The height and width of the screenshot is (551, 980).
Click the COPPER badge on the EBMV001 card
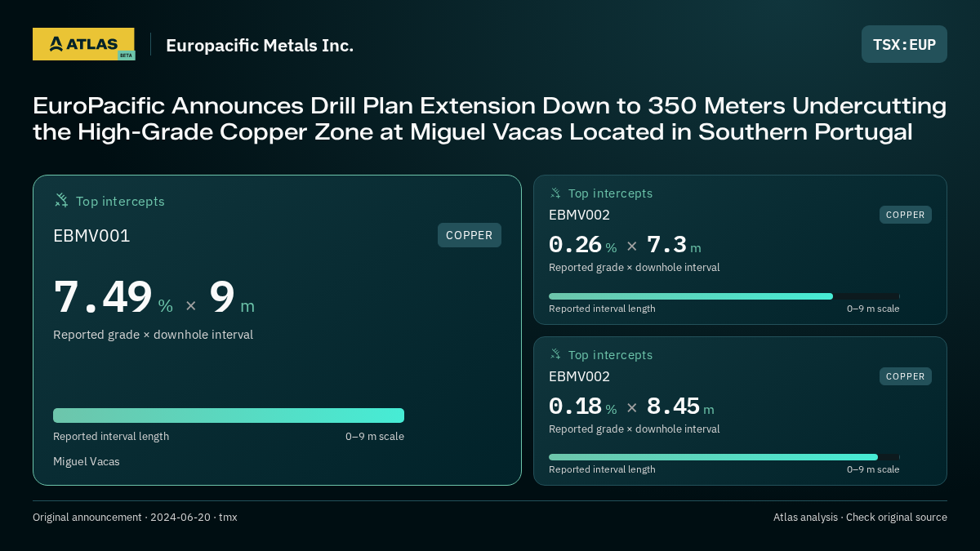470,235
